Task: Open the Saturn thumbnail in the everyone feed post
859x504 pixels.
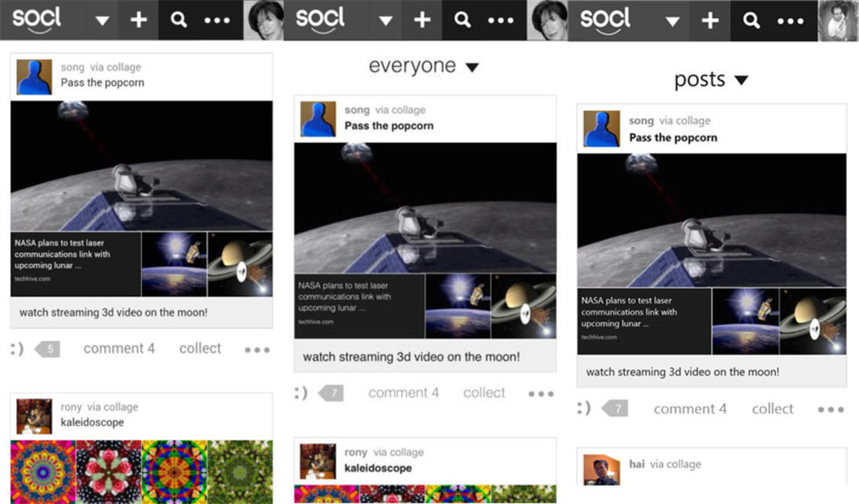Action: (x=523, y=305)
